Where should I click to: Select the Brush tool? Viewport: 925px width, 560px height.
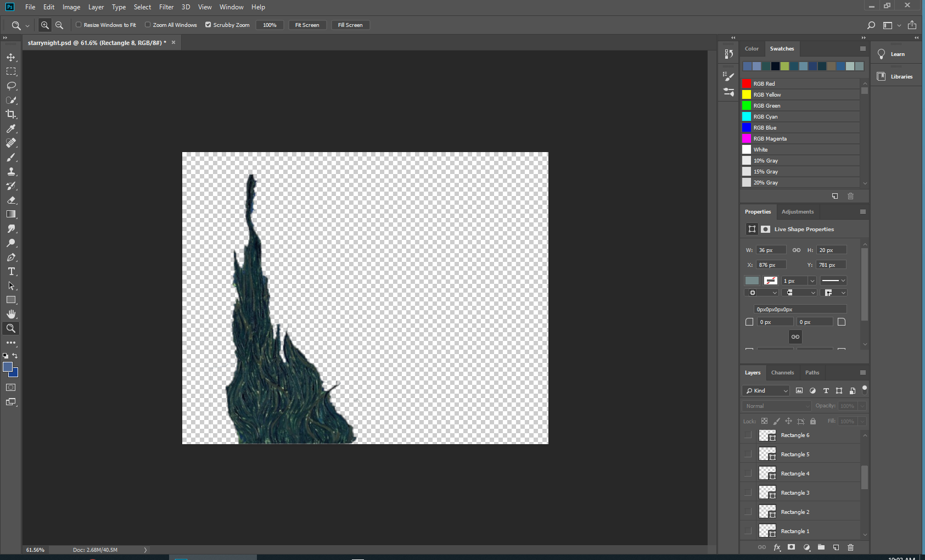(x=11, y=157)
